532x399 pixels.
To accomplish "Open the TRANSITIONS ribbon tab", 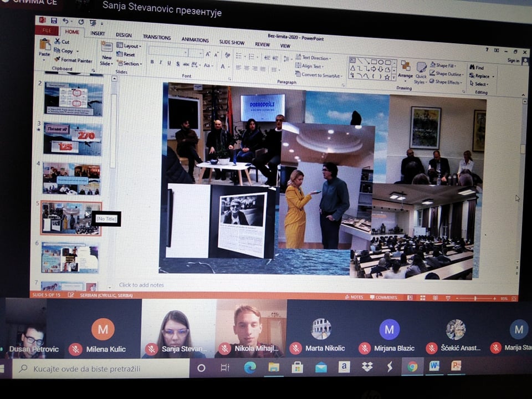I will (x=157, y=37).
